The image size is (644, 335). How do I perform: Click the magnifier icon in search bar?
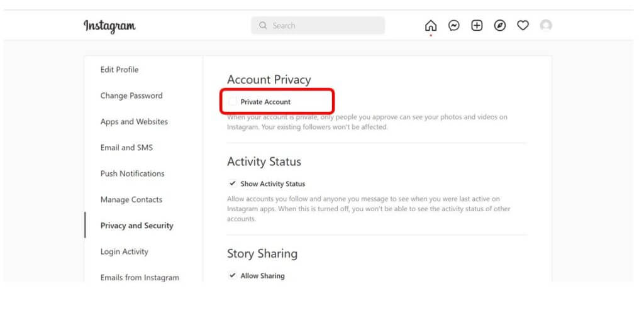coord(263,25)
